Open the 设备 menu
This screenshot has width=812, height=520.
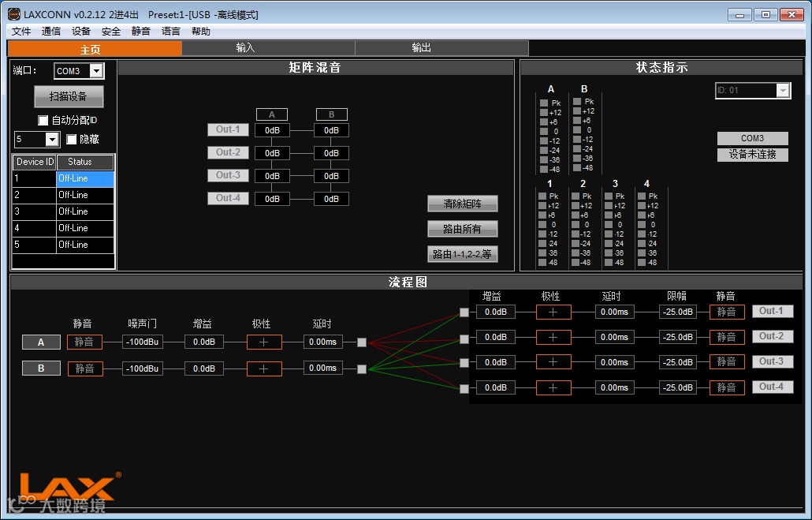tap(80, 31)
